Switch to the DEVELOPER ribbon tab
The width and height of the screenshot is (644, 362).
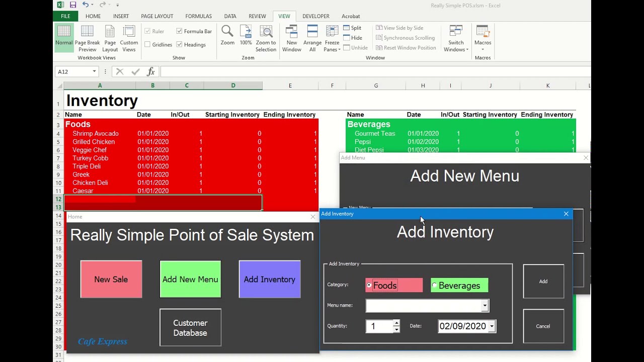(x=316, y=16)
